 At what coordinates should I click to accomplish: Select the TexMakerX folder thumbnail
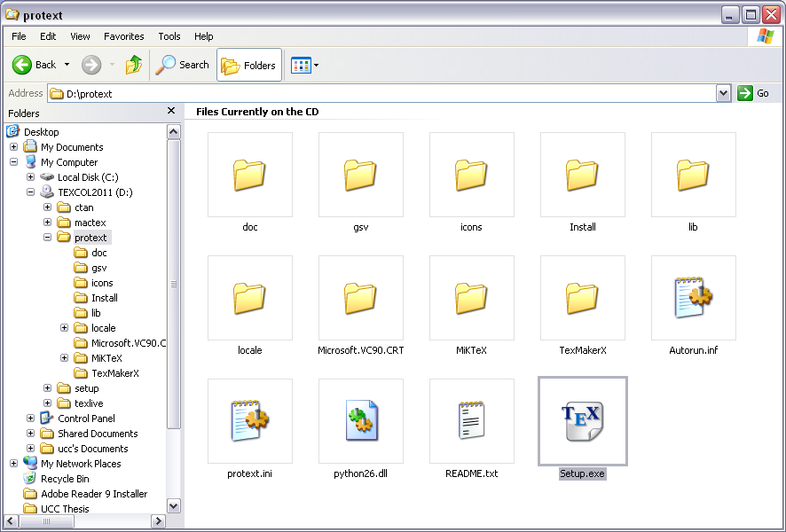pyautogui.click(x=583, y=298)
